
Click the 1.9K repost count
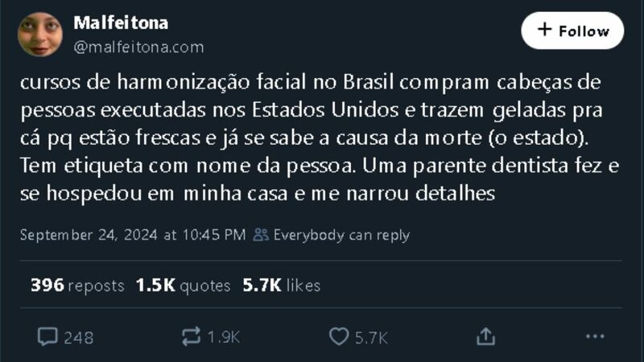pos(223,338)
